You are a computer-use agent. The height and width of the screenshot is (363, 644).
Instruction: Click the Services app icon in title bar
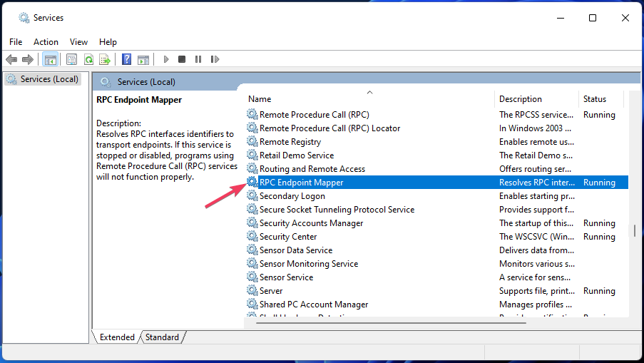(24, 18)
